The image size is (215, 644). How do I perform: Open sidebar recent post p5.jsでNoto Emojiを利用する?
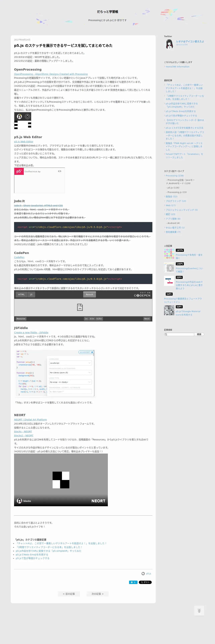pyautogui.click(x=181, y=111)
